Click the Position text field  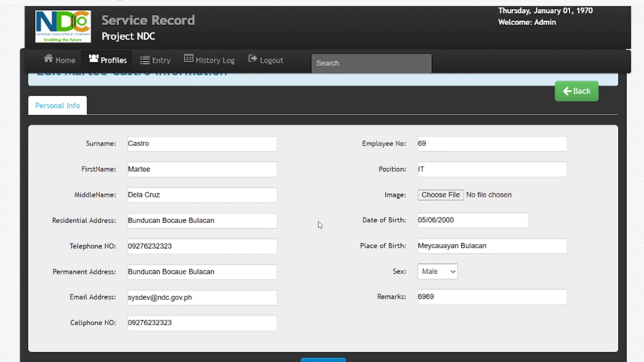pyautogui.click(x=492, y=169)
